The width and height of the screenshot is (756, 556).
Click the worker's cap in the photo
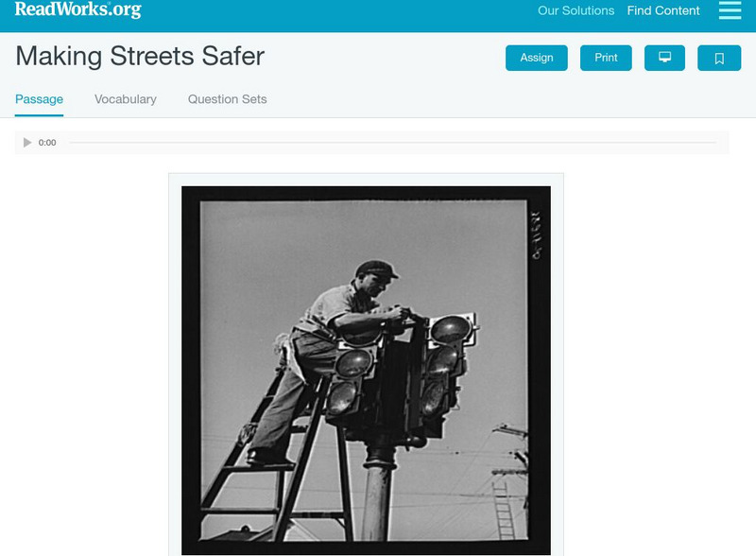(x=376, y=269)
